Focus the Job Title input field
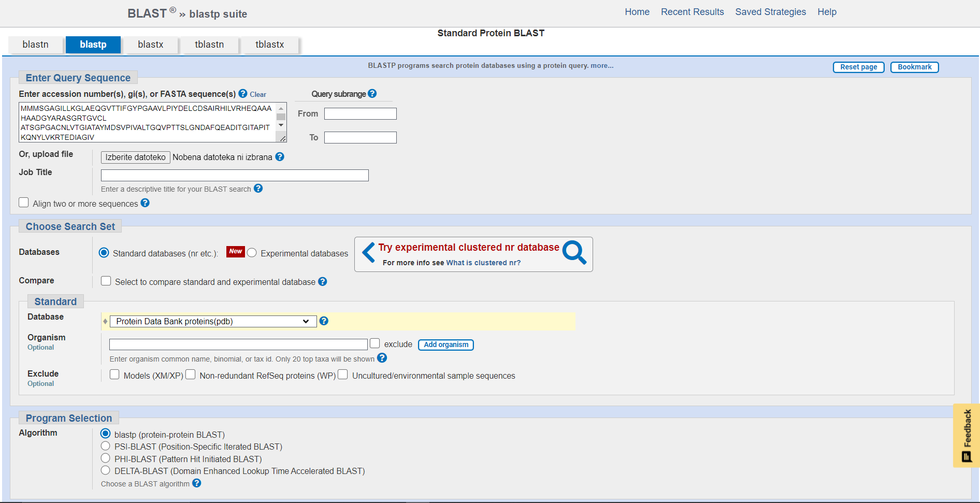 tap(235, 175)
